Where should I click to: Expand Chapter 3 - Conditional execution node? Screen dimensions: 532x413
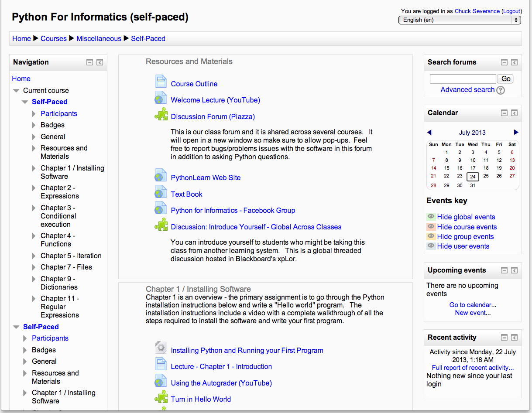(34, 208)
